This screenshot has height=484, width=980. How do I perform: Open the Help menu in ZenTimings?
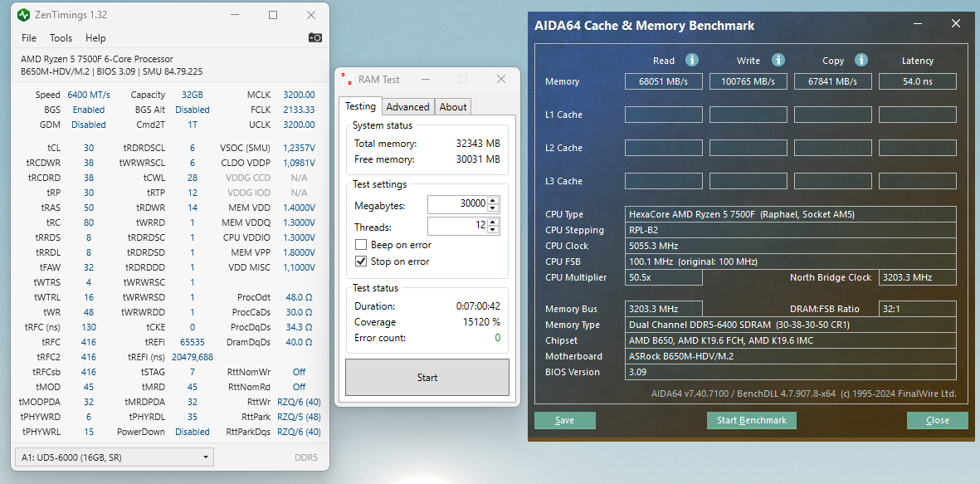pos(95,38)
